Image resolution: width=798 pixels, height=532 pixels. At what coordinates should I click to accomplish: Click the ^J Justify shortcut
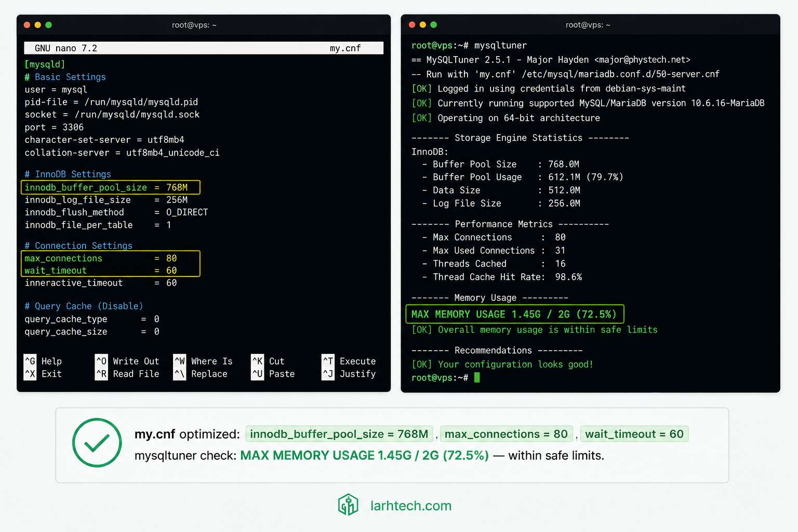click(x=349, y=374)
